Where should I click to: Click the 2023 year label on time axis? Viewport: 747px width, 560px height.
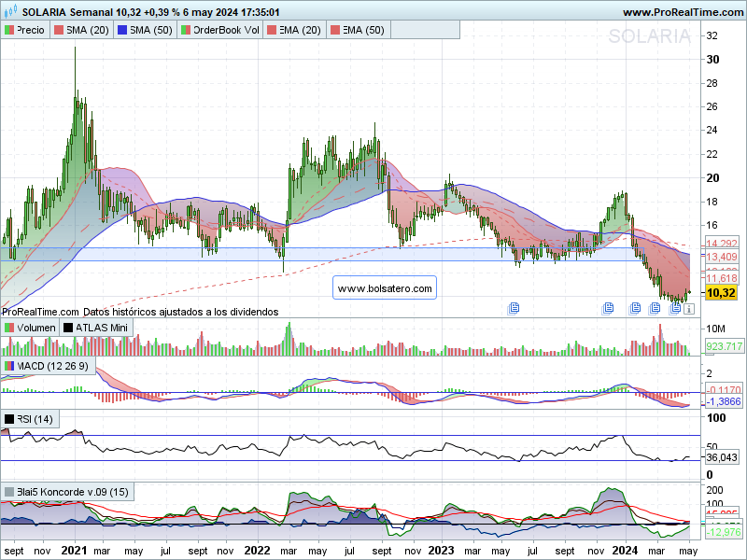tap(441, 551)
